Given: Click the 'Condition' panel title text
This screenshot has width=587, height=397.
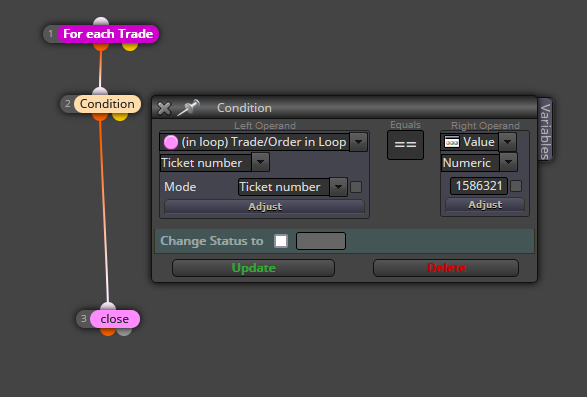Looking at the screenshot, I should click(x=244, y=108).
